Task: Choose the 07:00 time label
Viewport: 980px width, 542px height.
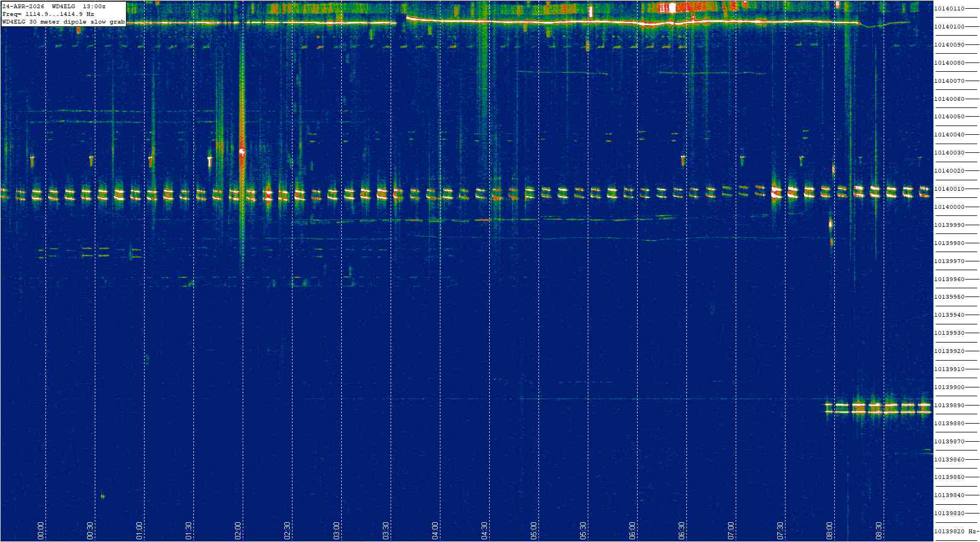Action: [731, 530]
